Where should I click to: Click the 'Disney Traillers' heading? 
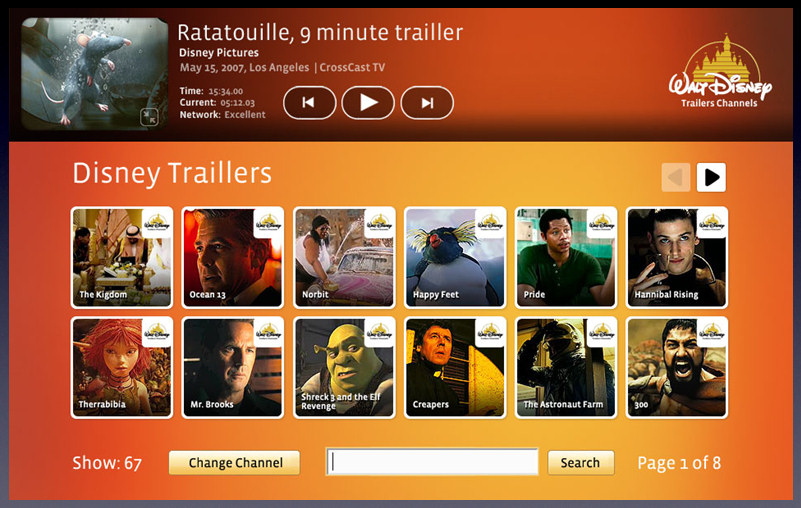tap(172, 173)
